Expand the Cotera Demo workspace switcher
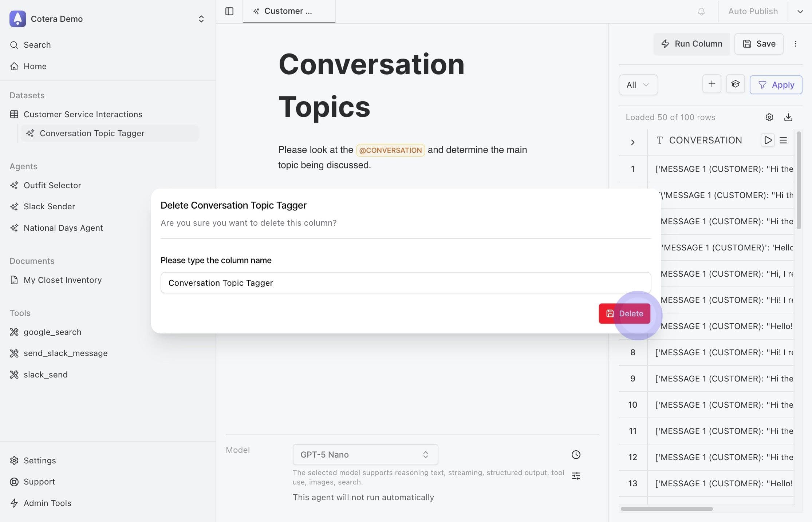Viewport: 812px width, 522px height. 201,19
